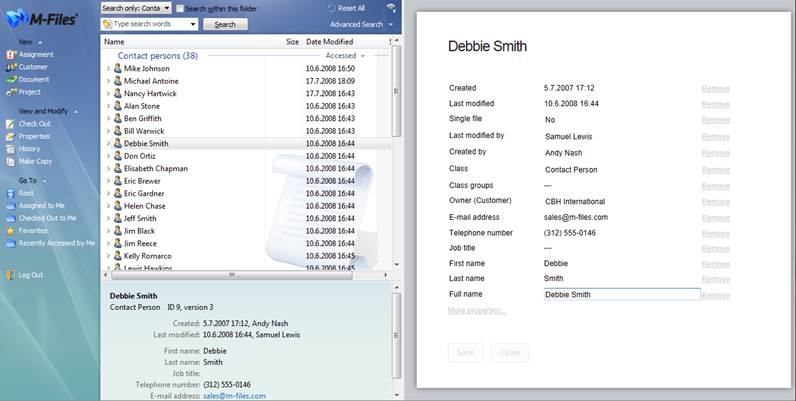Image resolution: width=796 pixels, height=401 pixels.
Task: Collapse the View and Modify section
Action: (x=75, y=111)
